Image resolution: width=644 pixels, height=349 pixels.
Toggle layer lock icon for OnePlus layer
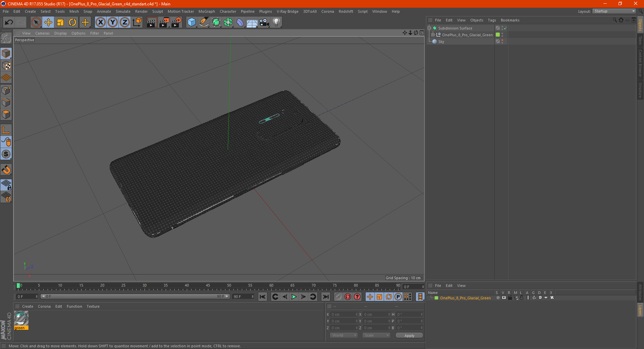click(522, 298)
